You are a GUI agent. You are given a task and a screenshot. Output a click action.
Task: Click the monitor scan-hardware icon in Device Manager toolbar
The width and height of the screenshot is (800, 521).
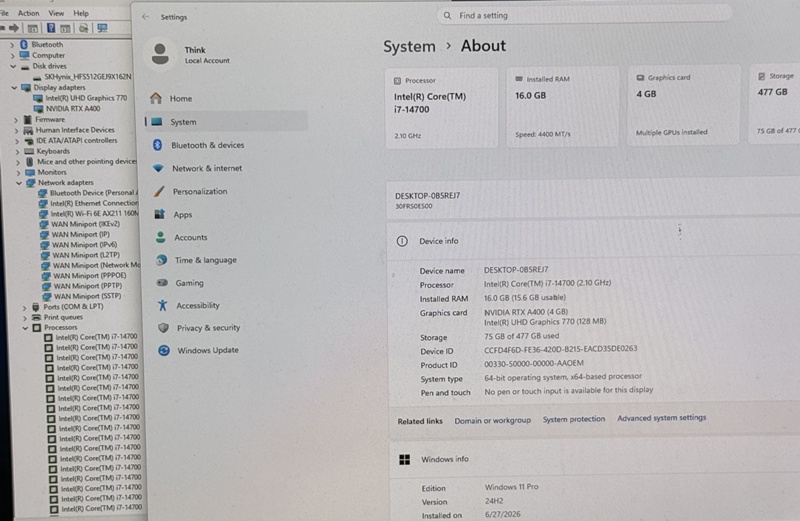pos(103,28)
